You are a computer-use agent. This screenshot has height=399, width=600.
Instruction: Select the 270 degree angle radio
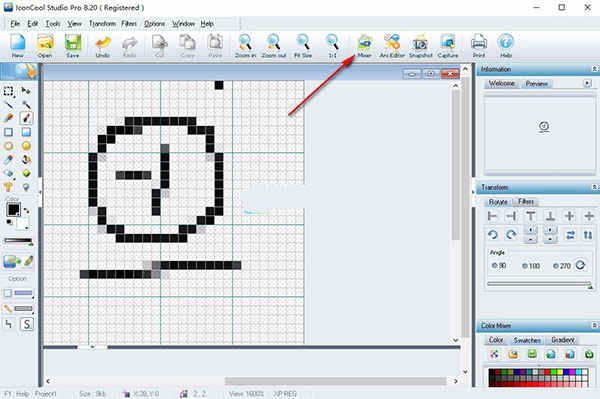pos(562,265)
